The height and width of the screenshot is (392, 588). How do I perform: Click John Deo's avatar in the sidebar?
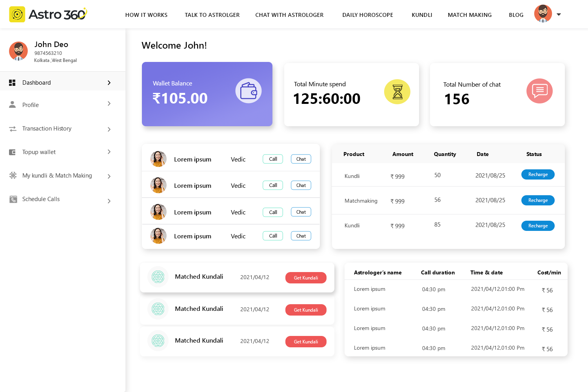18,51
